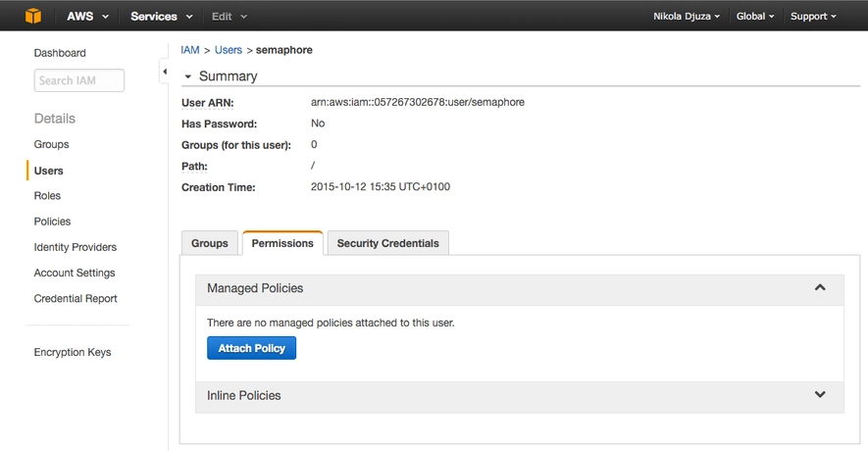This screenshot has height=451, width=868.
Task: Collapse the sidebar with the arrow handle
Action: tap(164, 72)
